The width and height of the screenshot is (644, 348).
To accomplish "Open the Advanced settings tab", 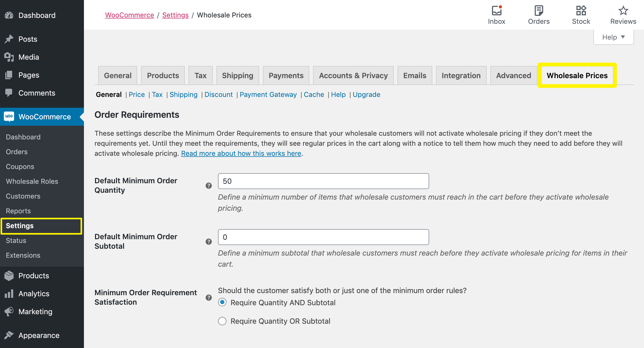I will 514,76.
